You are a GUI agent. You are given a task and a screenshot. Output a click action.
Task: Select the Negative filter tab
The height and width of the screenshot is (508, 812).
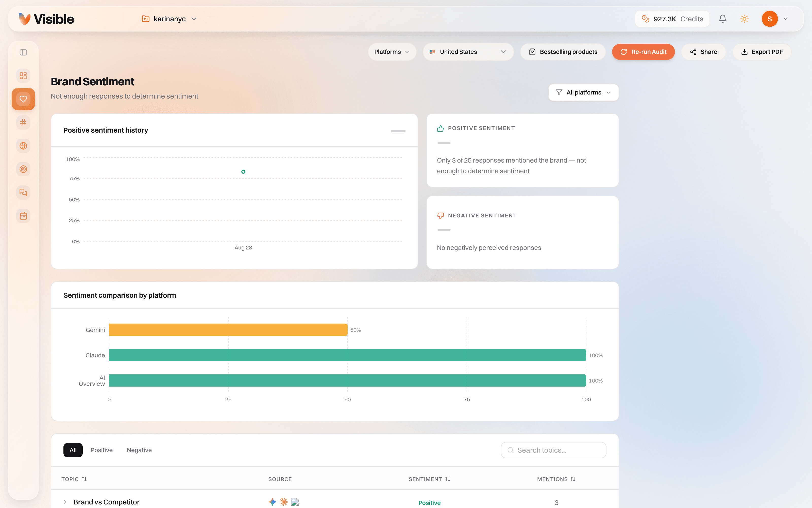click(x=139, y=450)
